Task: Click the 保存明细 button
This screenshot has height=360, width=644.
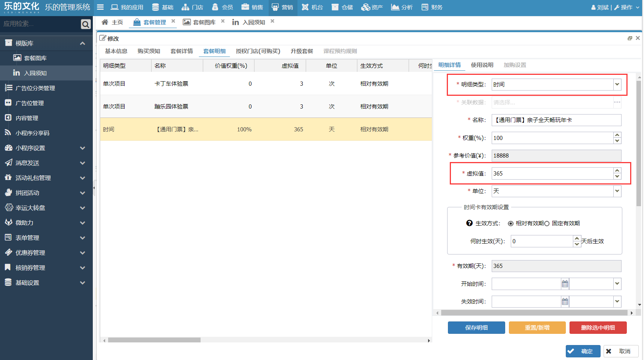Action: 476,327
